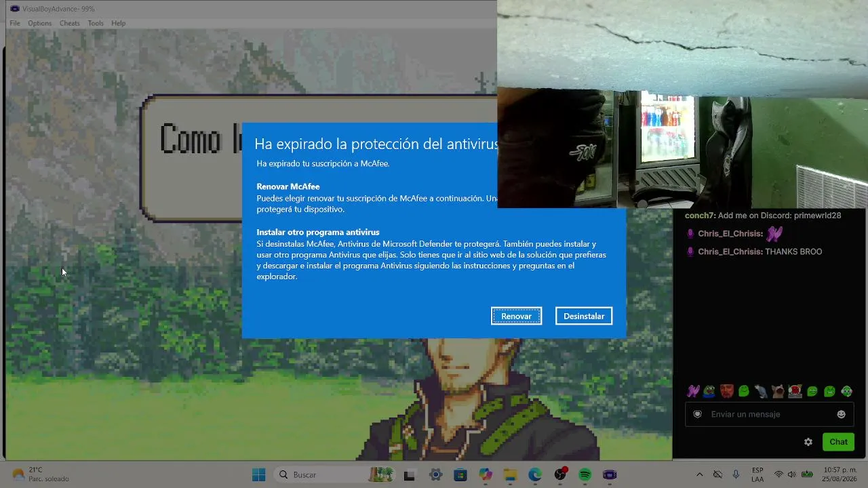Open the Cheats menu in VisualBoyAdvance
868x488 pixels.
pos(70,23)
